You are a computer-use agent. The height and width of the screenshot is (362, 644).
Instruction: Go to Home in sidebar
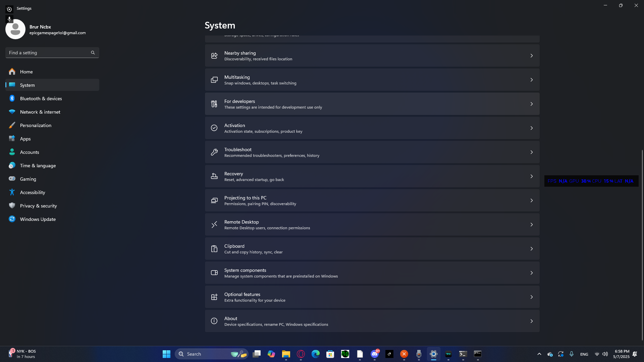(26, 72)
